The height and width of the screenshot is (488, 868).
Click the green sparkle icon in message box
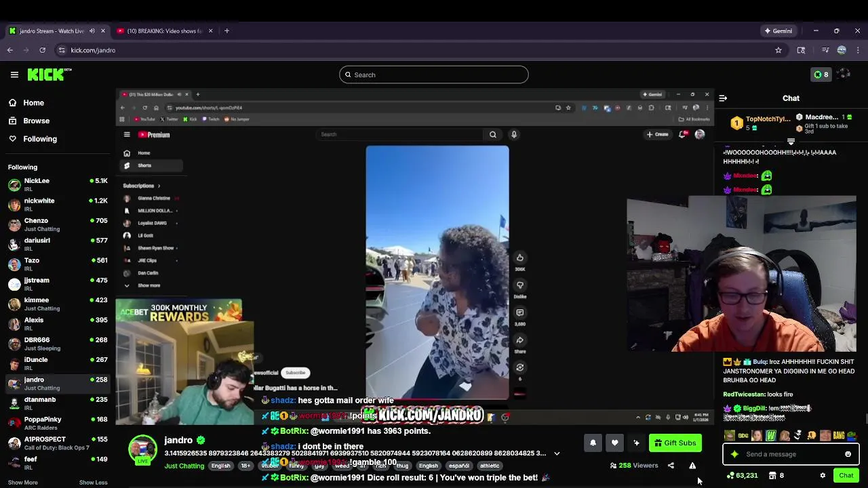[734, 454]
